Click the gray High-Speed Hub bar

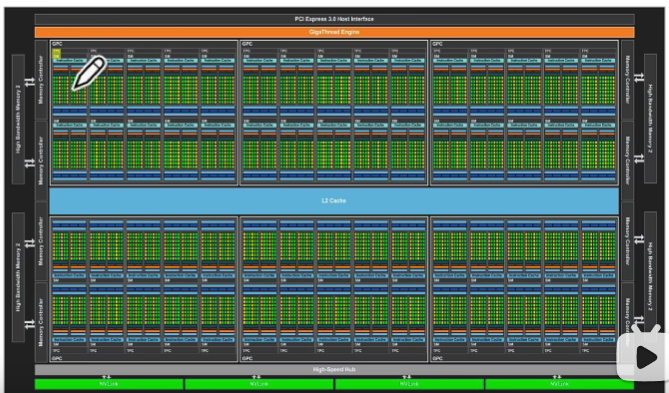point(334,370)
